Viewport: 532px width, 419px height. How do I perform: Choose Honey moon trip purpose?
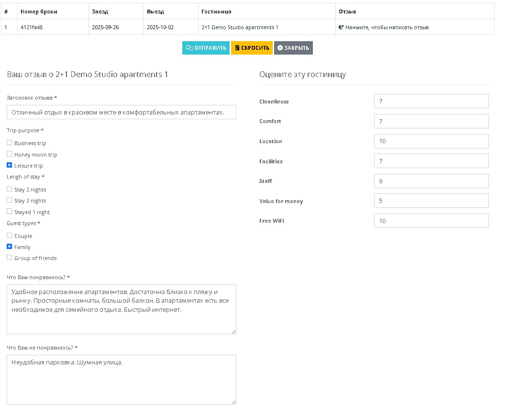coord(10,154)
